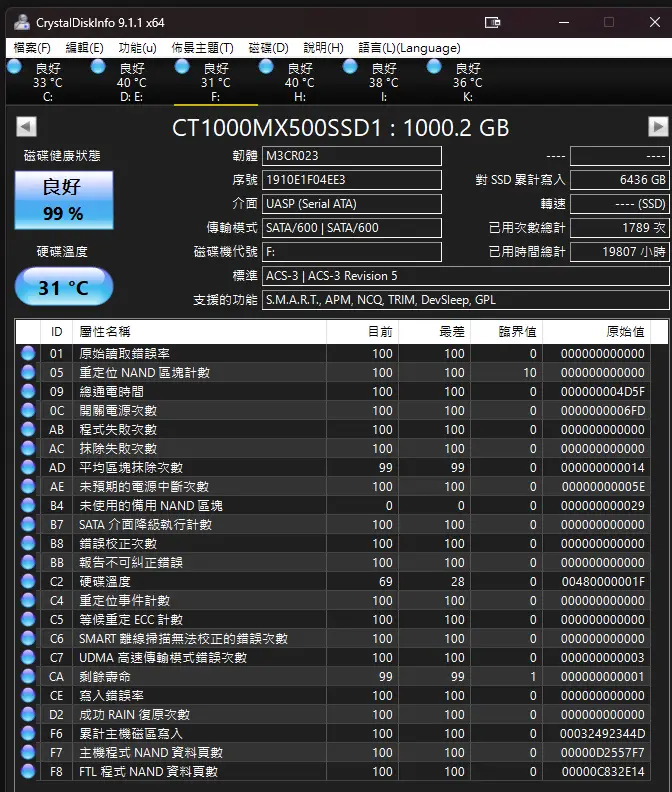Image resolution: width=672 pixels, height=792 pixels.
Task: Click status orb for attribute C5 row
Action: tap(28, 619)
